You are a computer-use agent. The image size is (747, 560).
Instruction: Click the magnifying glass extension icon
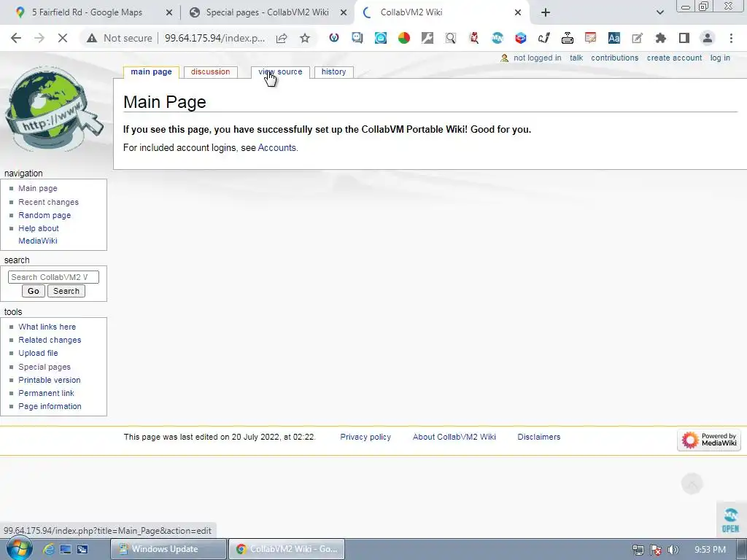(451, 38)
